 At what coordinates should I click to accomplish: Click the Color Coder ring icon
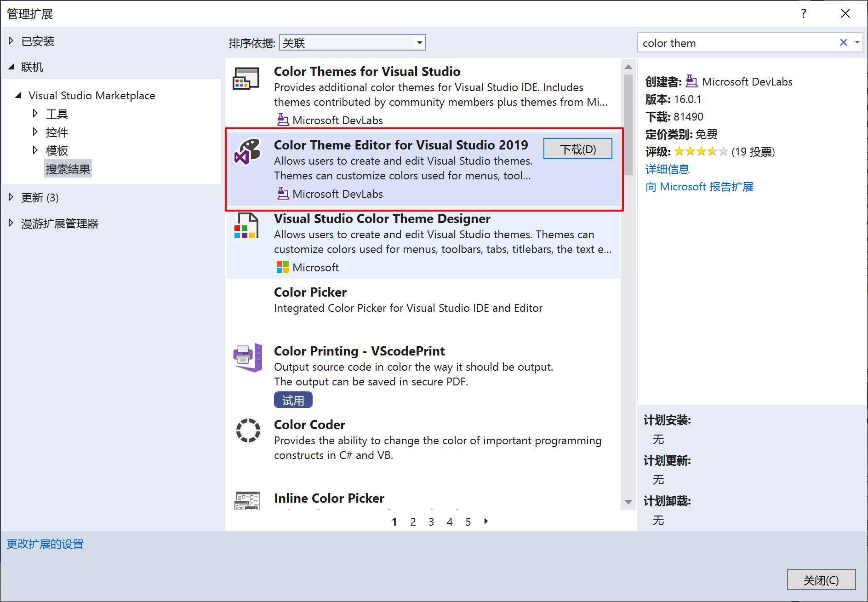(248, 430)
